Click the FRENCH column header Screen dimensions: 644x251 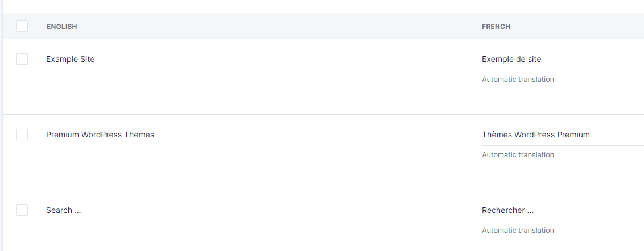point(496,27)
